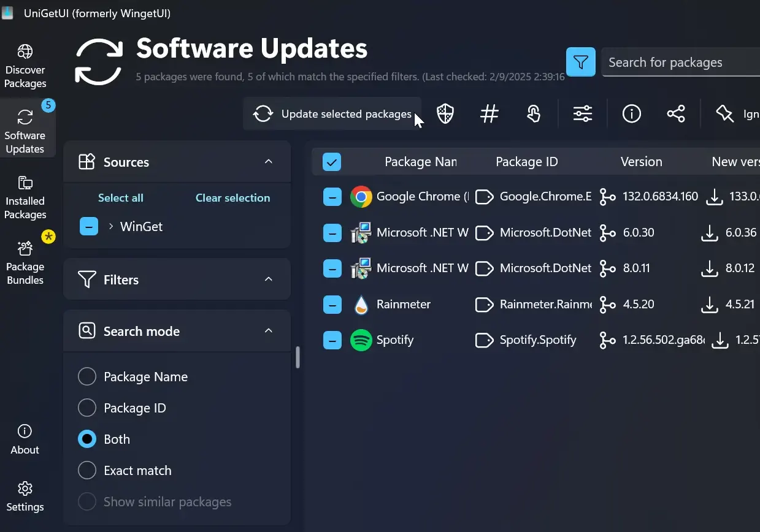This screenshot has height=532, width=760.
Task: Click the share package icon
Action: click(x=676, y=114)
